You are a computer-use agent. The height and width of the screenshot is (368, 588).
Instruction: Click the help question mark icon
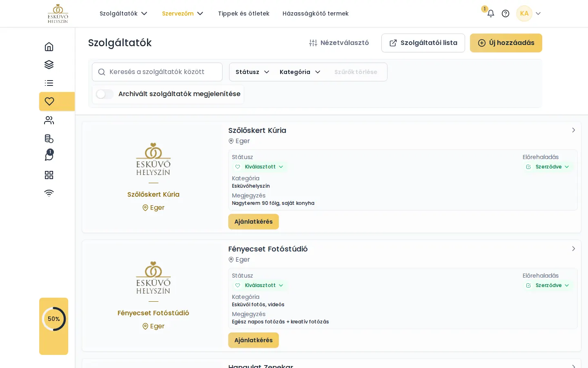(x=506, y=13)
